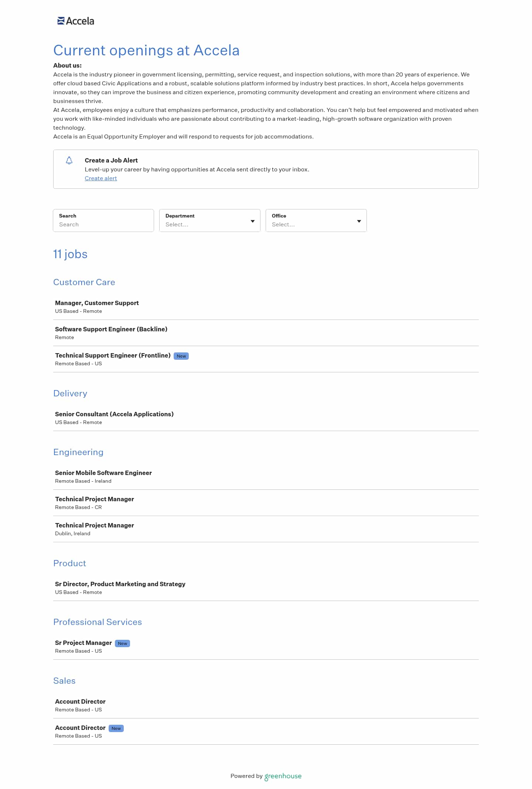View Sr Director, Product Marketing and Strategy
The width and height of the screenshot is (532, 789).
(120, 584)
